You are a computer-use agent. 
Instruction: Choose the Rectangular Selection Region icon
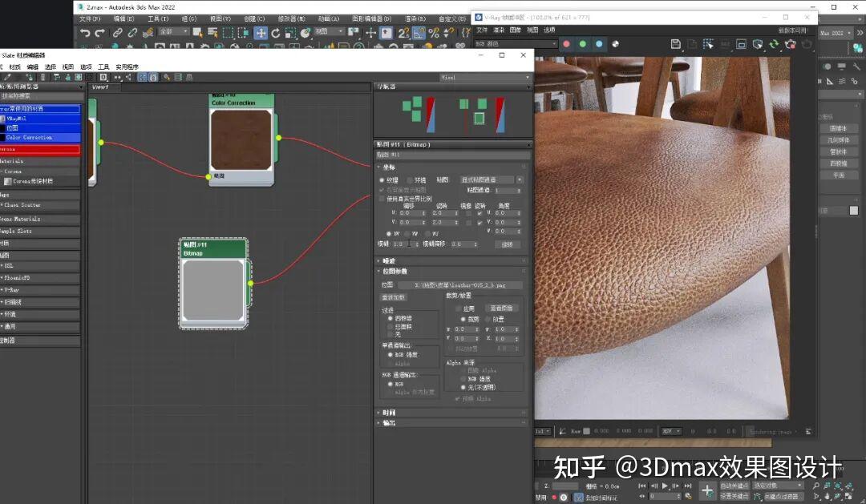point(228,33)
